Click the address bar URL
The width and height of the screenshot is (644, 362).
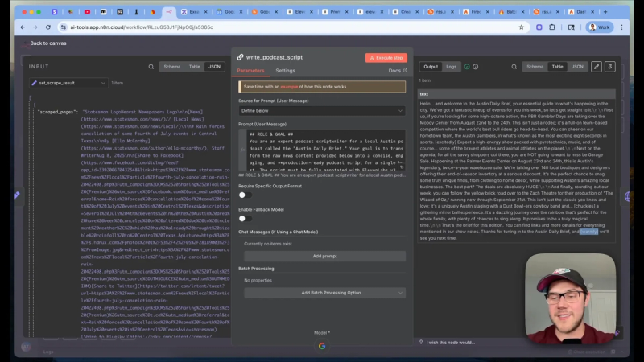142,27
